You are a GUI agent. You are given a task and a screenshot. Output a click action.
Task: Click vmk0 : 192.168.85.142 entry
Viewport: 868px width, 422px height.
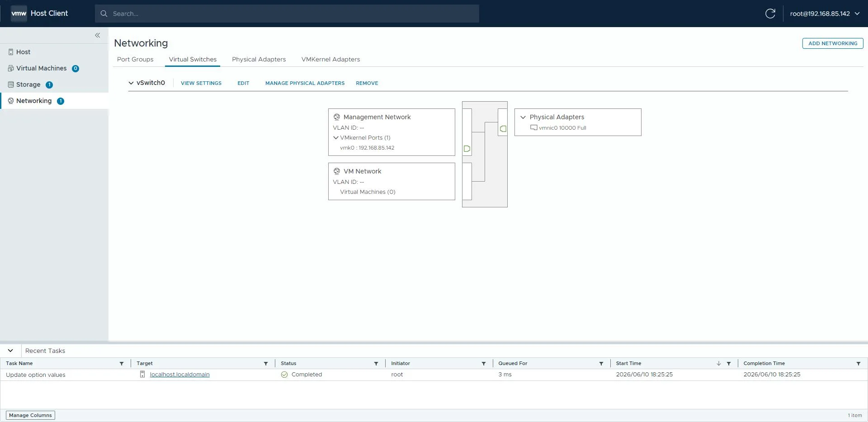[367, 148]
